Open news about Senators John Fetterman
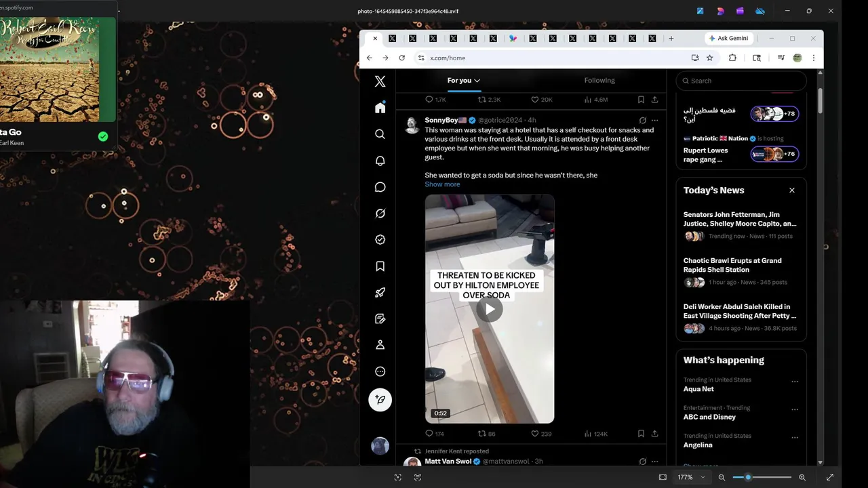Viewport: 868px width, 488px height. click(740, 219)
